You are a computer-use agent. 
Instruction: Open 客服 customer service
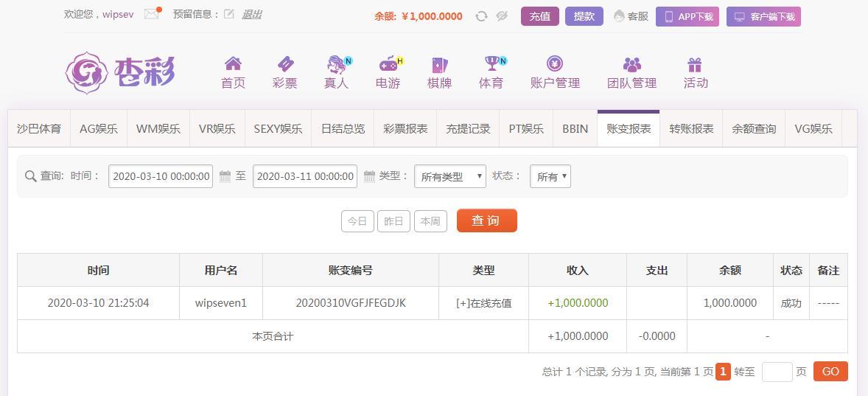tap(631, 16)
